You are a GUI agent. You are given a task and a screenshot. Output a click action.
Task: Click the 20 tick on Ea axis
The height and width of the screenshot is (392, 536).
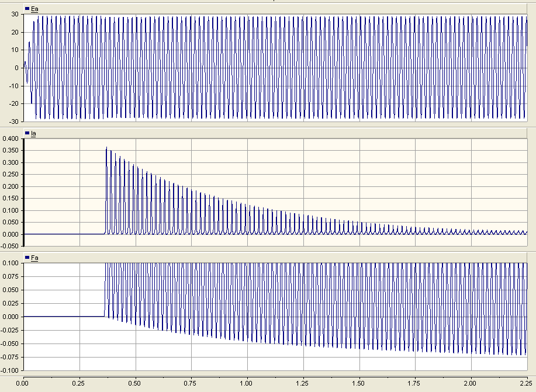[15, 33]
